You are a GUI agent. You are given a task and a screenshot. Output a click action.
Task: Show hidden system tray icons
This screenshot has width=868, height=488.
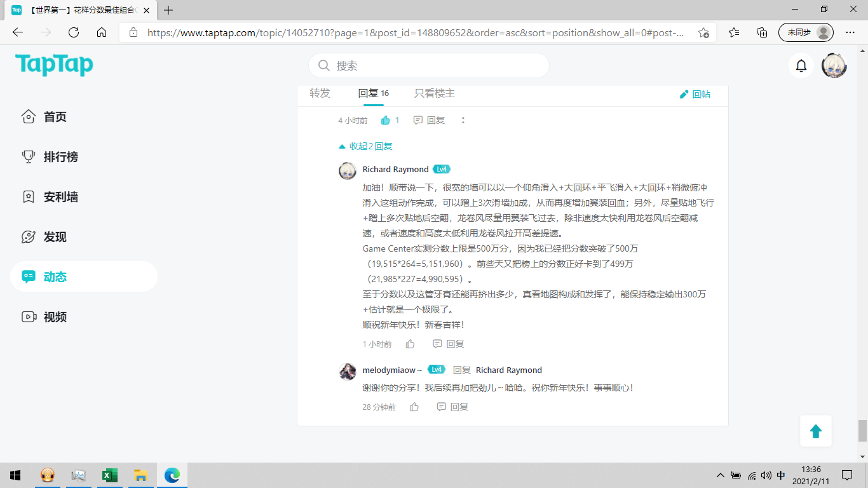coord(720,475)
